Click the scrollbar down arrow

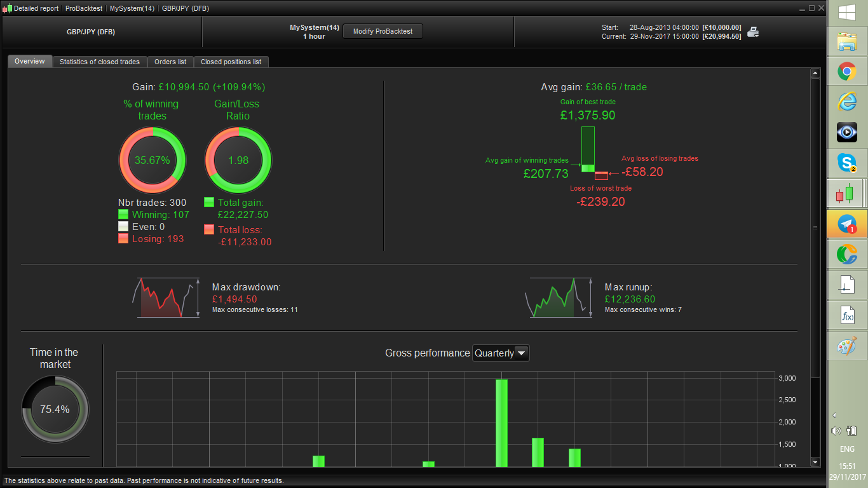click(815, 462)
